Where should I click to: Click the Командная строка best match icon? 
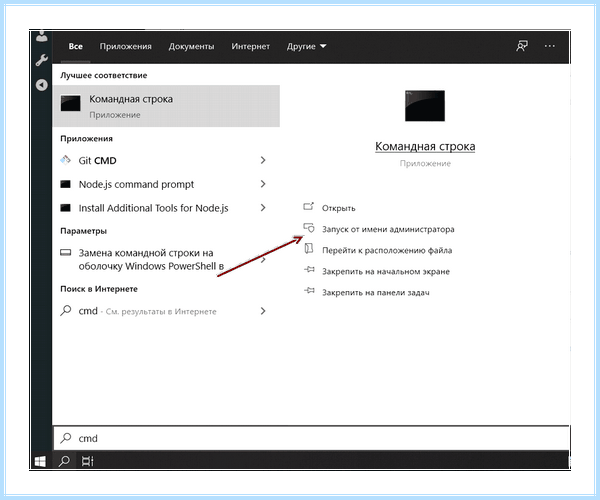pyautogui.click(x=70, y=103)
